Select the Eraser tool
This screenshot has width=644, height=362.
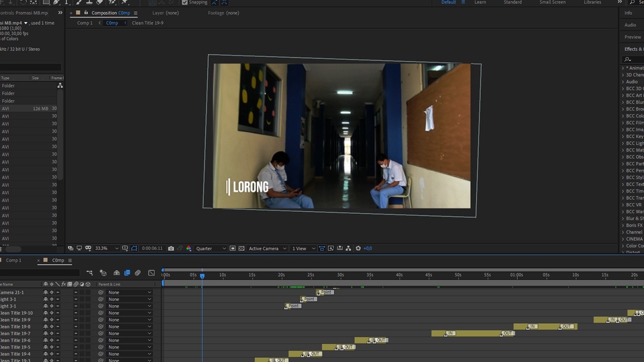[x=100, y=2]
